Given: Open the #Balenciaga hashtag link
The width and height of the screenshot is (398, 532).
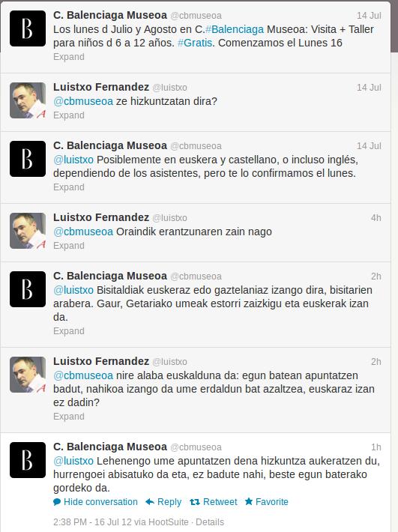Looking at the screenshot, I should coord(235,29).
